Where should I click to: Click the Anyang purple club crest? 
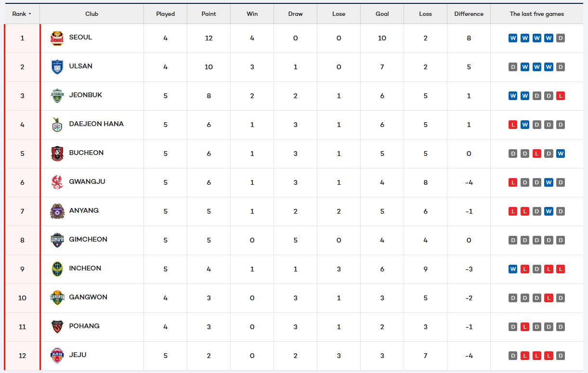point(57,211)
